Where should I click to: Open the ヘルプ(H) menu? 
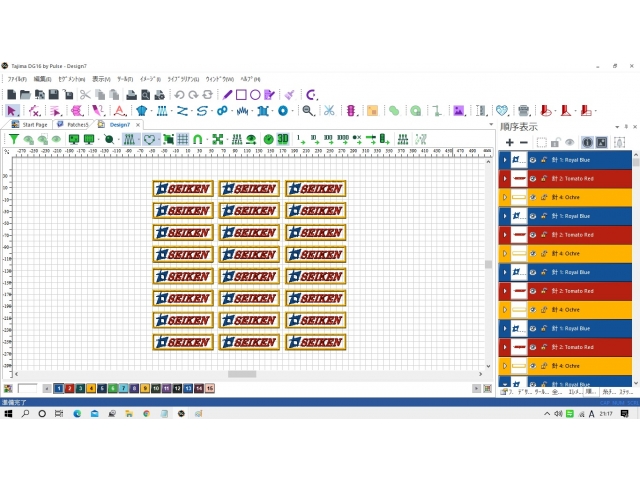point(250,79)
